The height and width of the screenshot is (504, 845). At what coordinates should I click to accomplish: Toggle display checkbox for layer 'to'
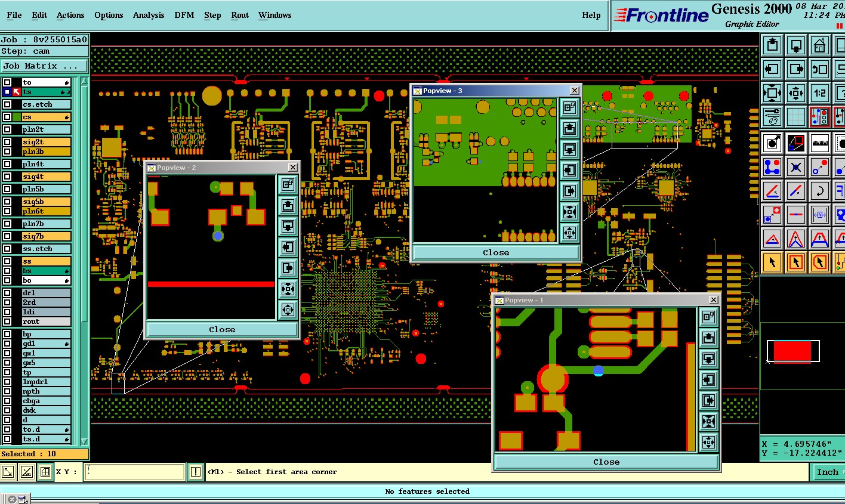(x=7, y=82)
